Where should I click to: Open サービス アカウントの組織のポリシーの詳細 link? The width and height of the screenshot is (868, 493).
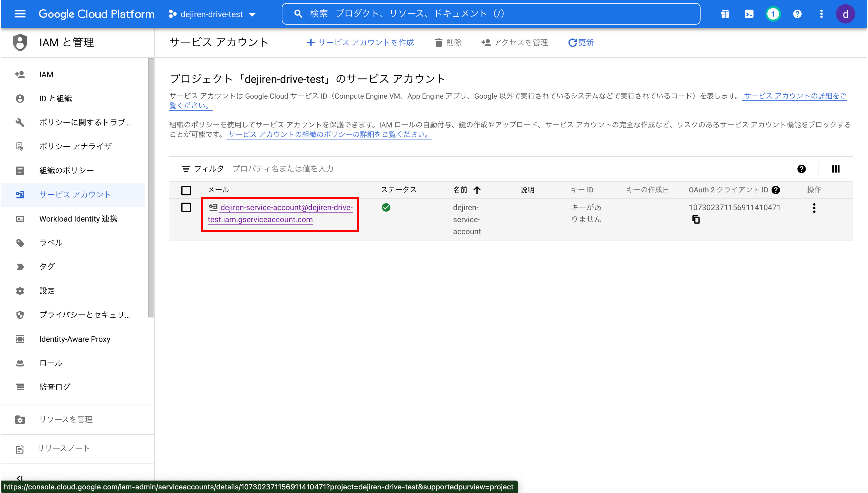pos(329,134)
